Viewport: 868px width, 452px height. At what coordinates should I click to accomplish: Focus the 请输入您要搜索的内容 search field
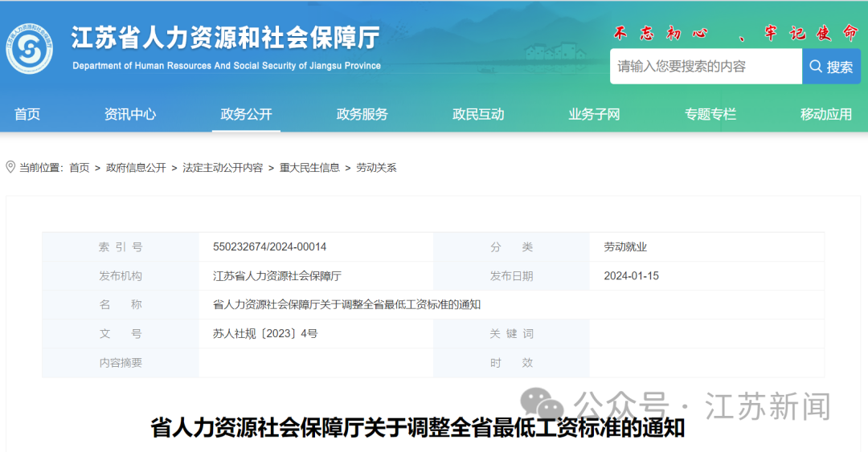pyautogui.click(x=706, y=67)
